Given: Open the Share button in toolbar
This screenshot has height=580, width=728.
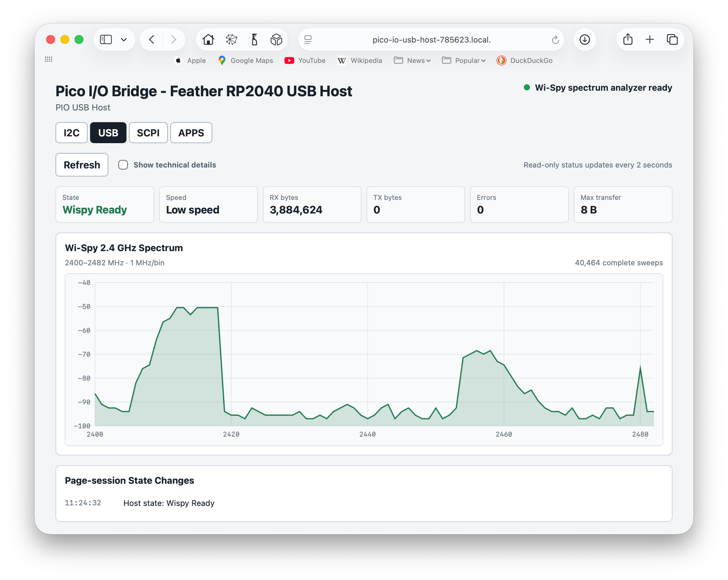Looking at the screenshot, I should point(628,39).
